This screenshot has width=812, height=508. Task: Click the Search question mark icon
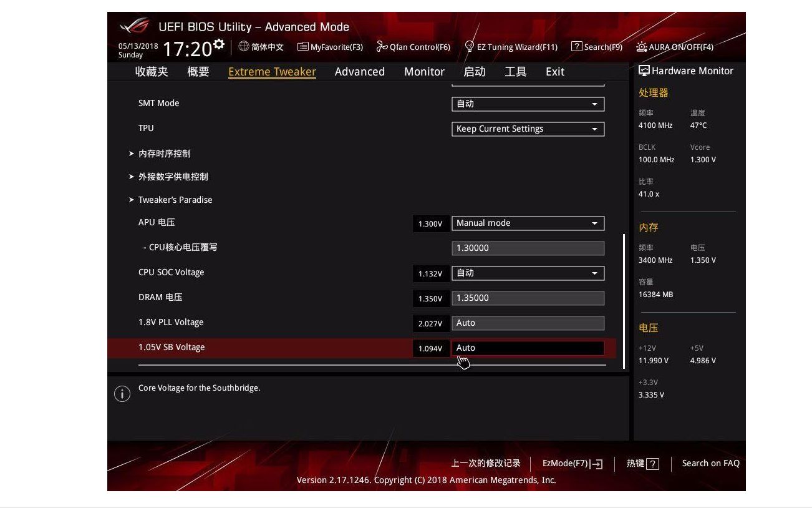coord(577,46)
